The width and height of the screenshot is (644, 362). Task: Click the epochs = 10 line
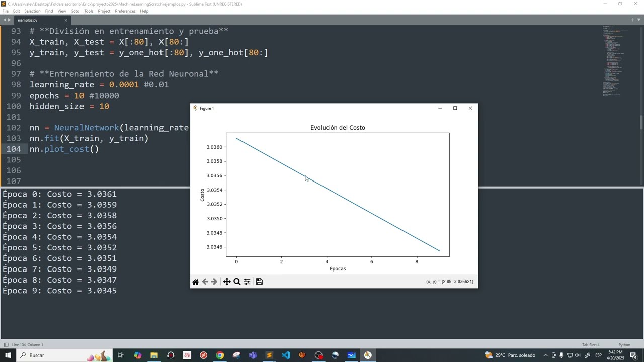(74, 96)
